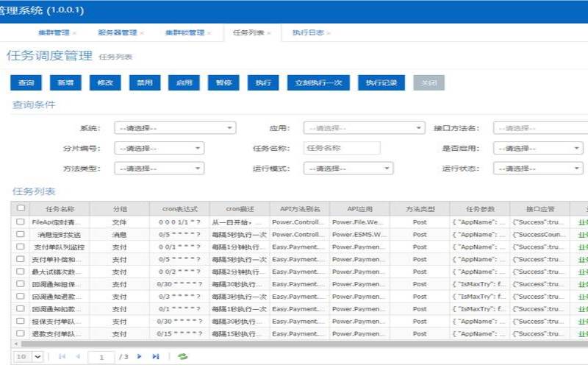The height and width of the screenshot is (368, 588).
Task: Tick the select-all checkbox in table header
Action: [21, 208]
